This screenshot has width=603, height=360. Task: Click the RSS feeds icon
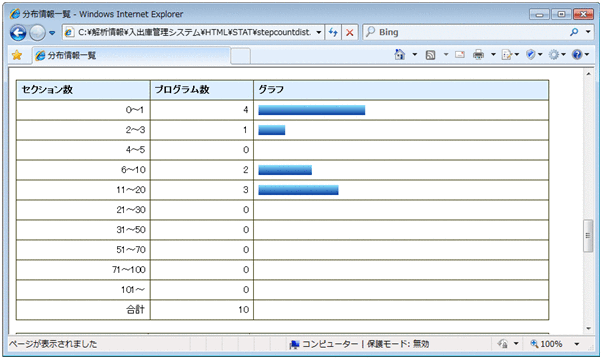pos(430,55)
